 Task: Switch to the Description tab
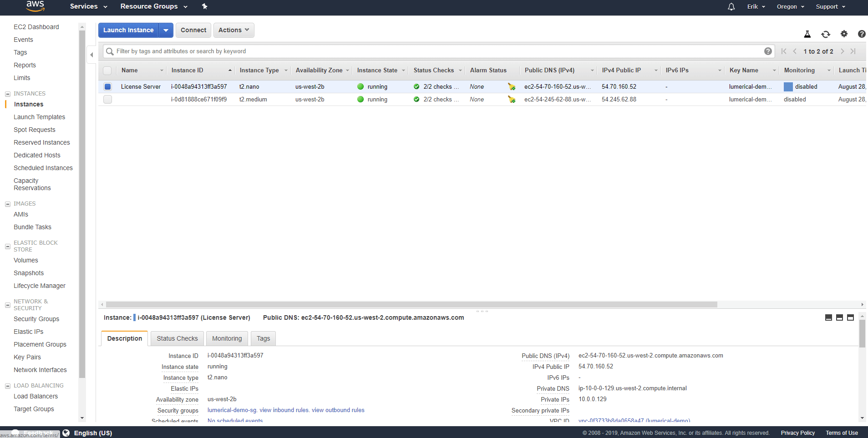[x=124, y=338]
